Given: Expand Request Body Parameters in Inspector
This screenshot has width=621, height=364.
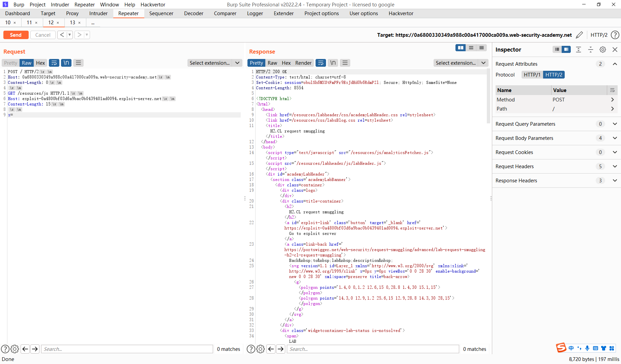Looking at the screenshot, I should 614,138.
